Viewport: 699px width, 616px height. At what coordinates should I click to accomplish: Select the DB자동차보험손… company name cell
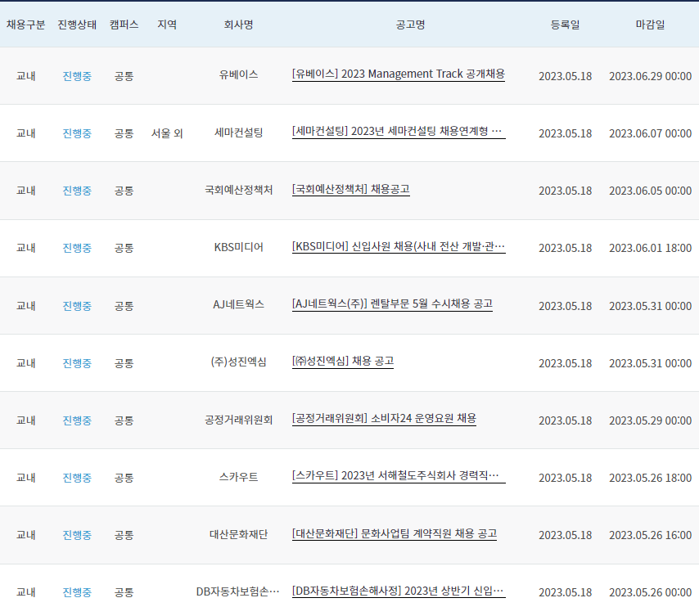(x=237, y=591)
